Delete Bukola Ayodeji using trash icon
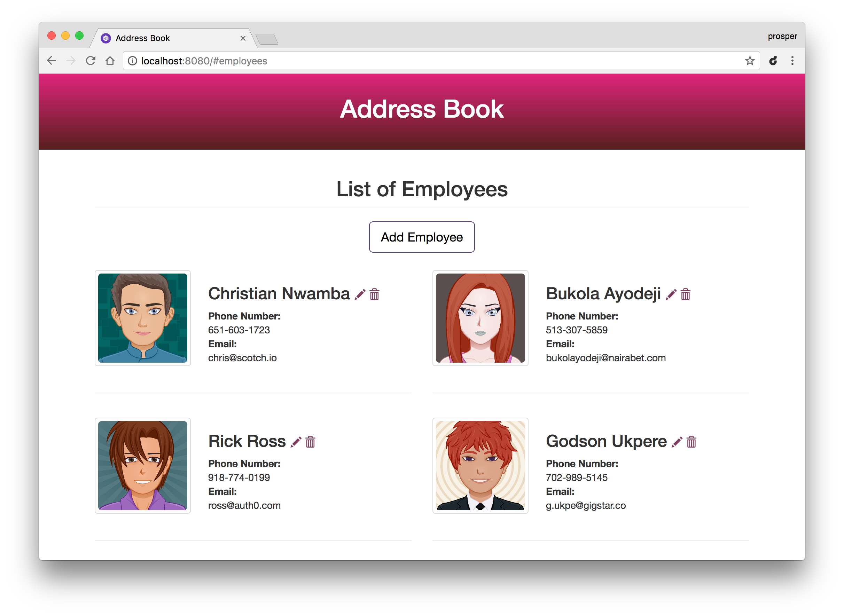This screenshot has width=844, height=616. tap(686, 294)
